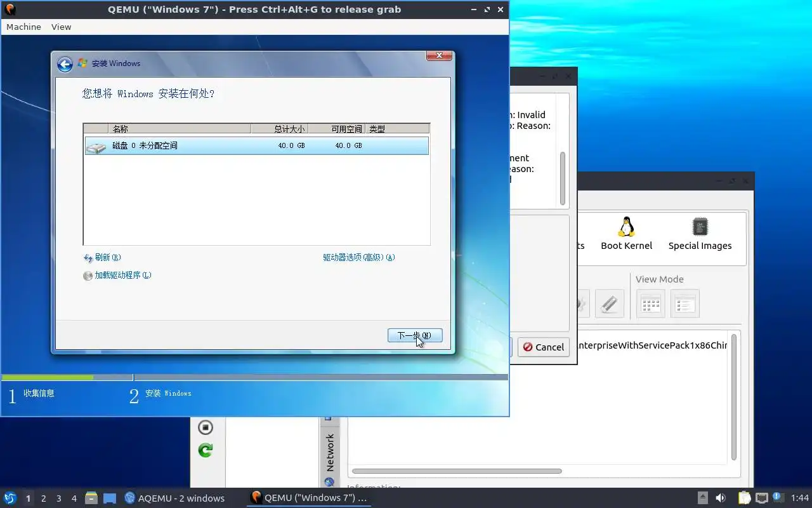Screen dimensions: 812x508
Task: Click step 1 收集信息 label
Action: (x=39, y=394)
